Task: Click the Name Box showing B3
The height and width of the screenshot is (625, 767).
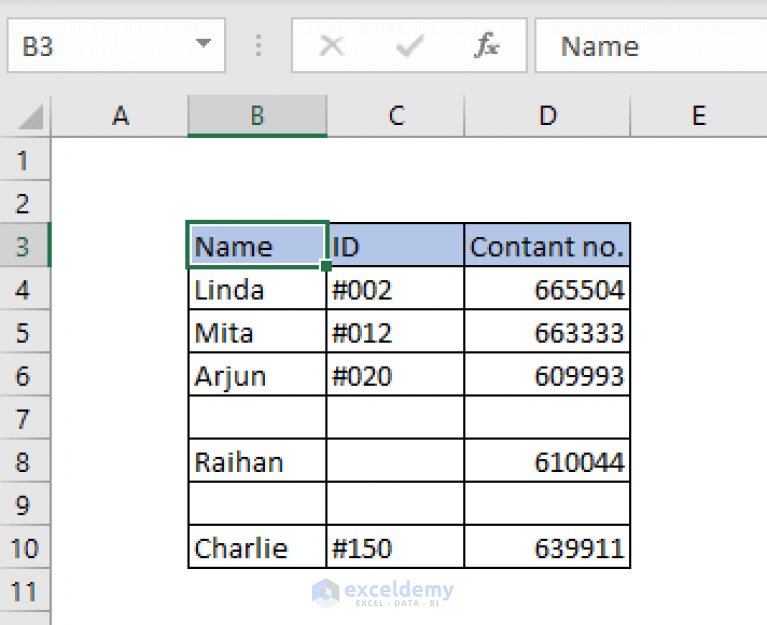Action: pos(116,45)
